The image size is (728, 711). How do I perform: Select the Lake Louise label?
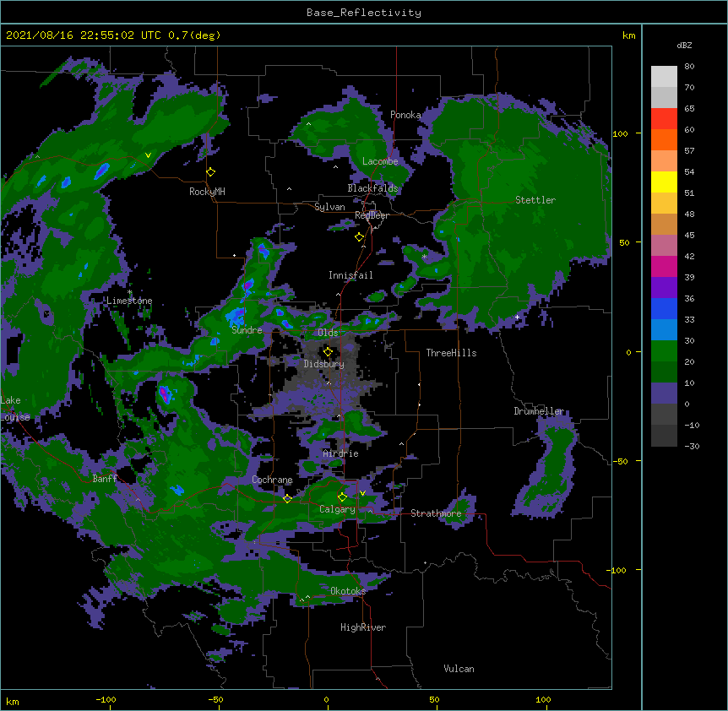pos(15,409)
